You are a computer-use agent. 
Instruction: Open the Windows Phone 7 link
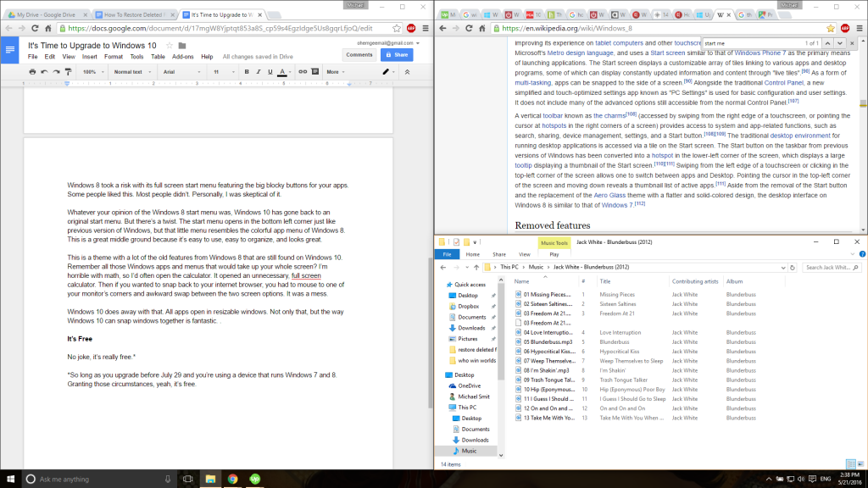pos(760,53)
